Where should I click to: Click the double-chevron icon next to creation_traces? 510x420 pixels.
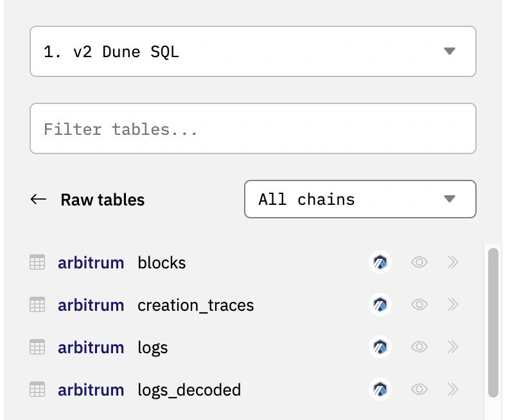452,304
